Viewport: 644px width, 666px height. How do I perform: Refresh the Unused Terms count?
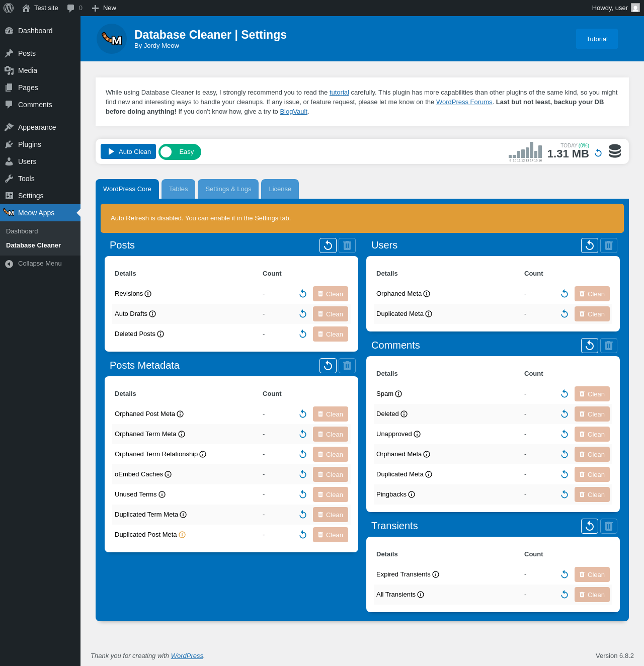tap(303, 494)
